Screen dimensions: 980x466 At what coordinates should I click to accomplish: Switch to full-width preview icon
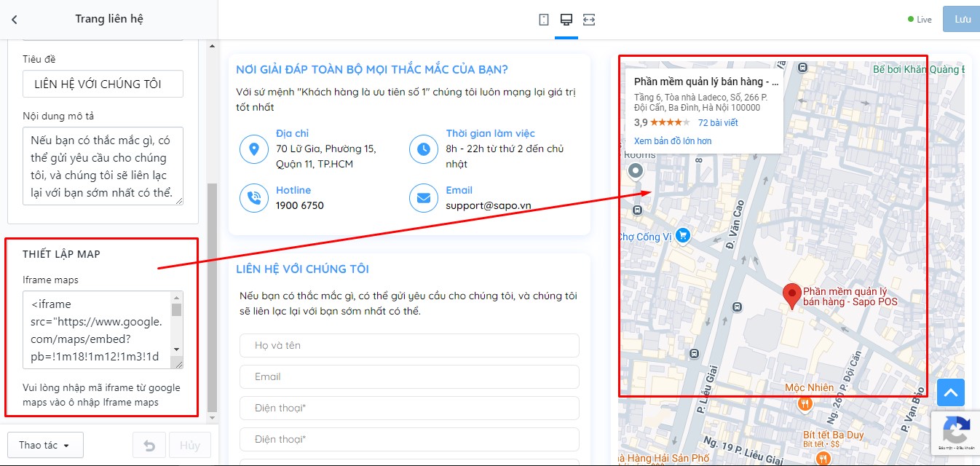point(589,20)
